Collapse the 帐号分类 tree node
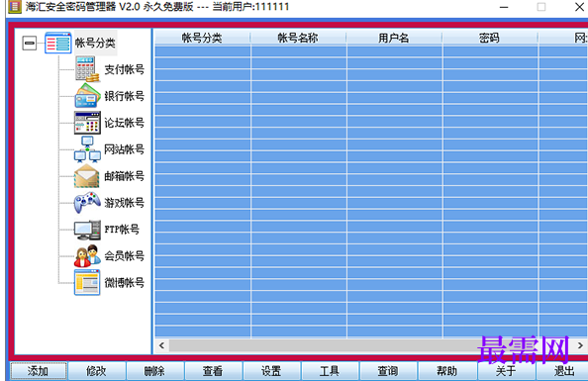The image size is (588, 381). (30, 44)
